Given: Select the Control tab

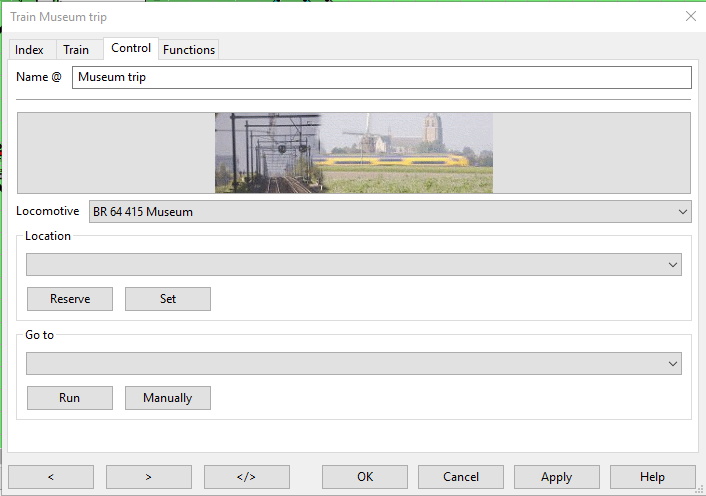Looking at the screenshot, I should tap(131, 48).
